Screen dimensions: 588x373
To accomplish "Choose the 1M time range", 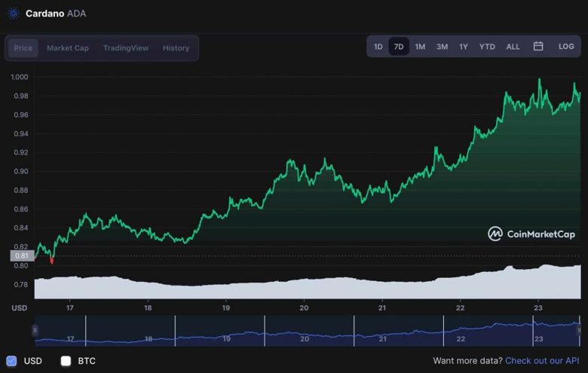I will click(x=420, y=47).
